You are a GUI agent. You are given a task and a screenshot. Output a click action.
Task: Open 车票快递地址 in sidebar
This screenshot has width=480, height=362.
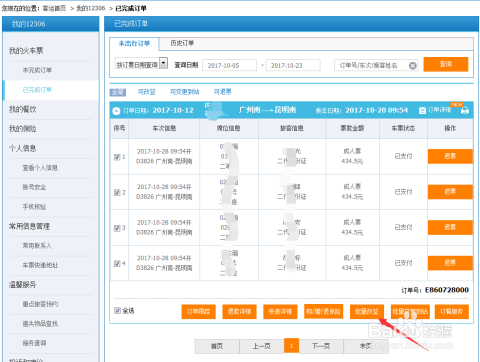point(40,265)
